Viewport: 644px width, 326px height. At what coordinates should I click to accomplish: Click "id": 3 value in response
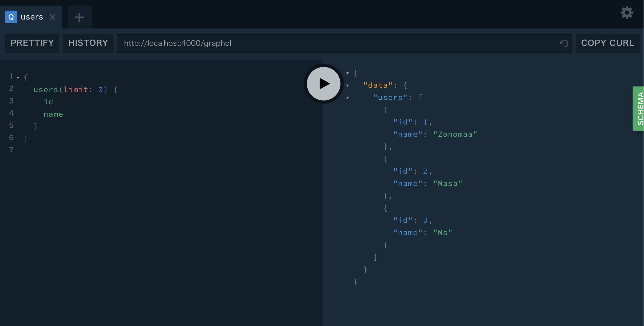pos(425,220)
